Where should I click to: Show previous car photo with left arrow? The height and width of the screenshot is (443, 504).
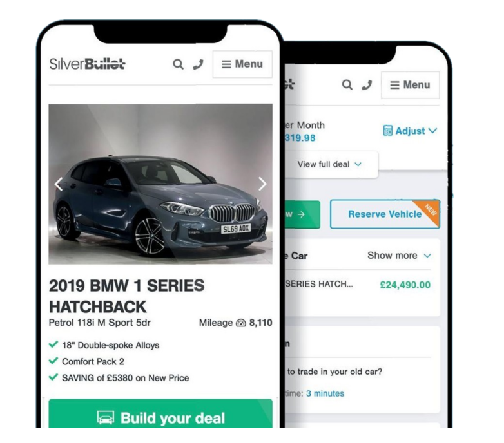[x=59, y=184]
